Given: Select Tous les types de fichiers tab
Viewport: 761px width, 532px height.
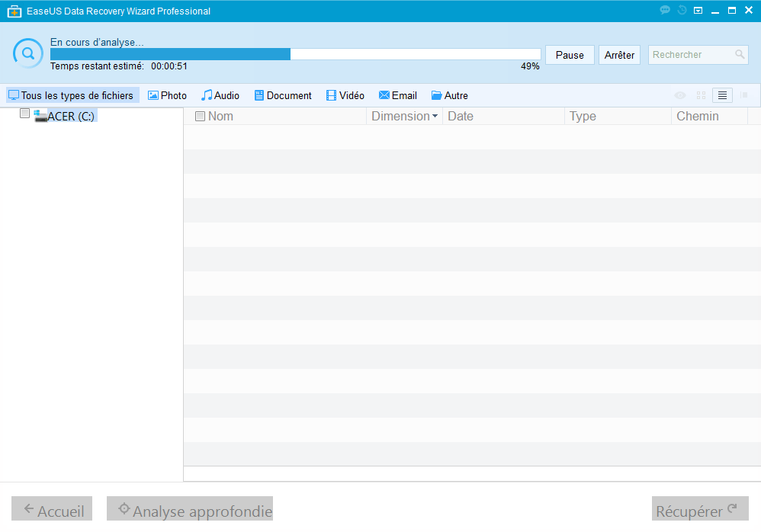Looking at the screenshot, I should [x=72, y=95].
